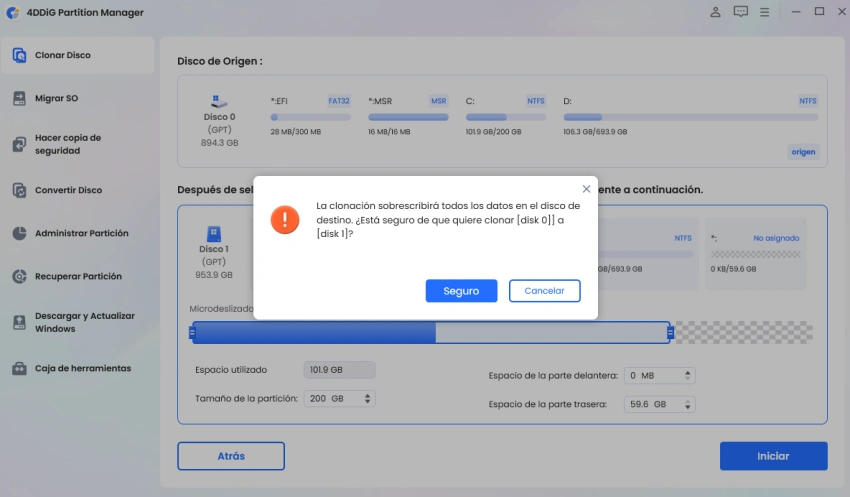
Task: Click the Espacio utilizado 101.9 GB field
Action: click(339, 370)
